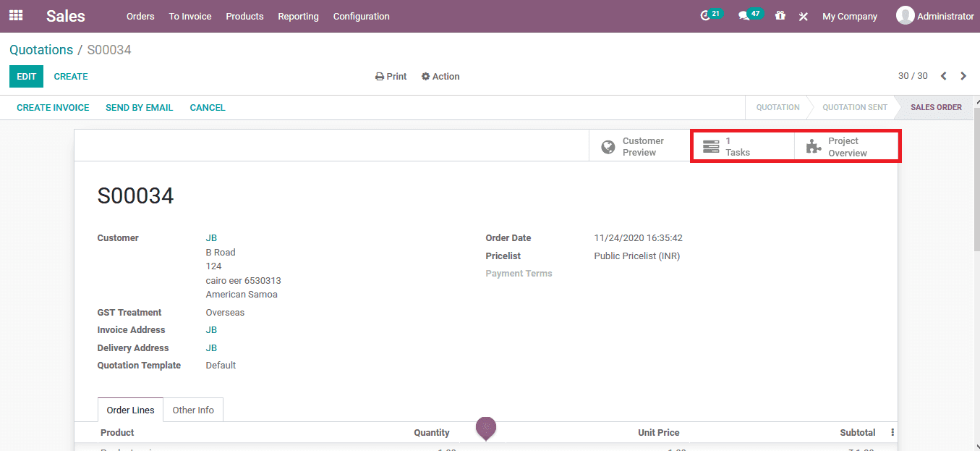Open the Action gear dropdown
Viewport: 980px width, 451px height.
point(440,76)
